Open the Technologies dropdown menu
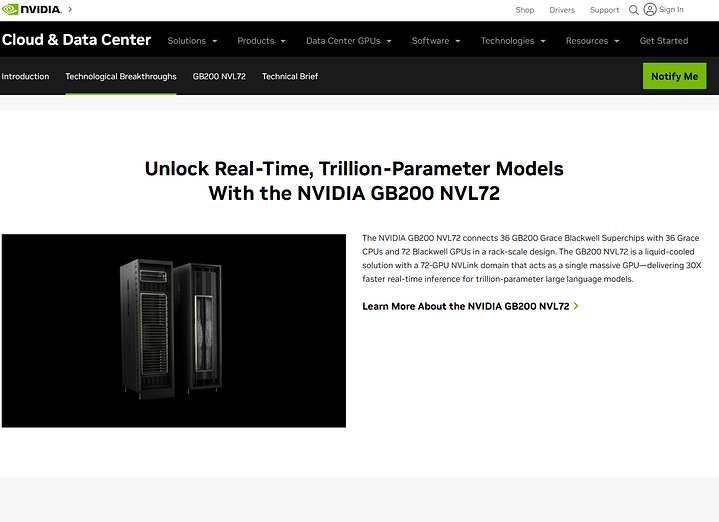The width and height of the screenshot is (719, 522). [x=513, y=41]
